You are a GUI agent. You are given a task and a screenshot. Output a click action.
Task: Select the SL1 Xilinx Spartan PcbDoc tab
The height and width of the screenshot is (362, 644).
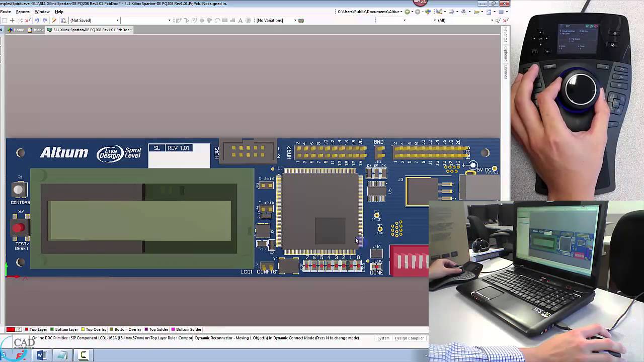point(90,30)
